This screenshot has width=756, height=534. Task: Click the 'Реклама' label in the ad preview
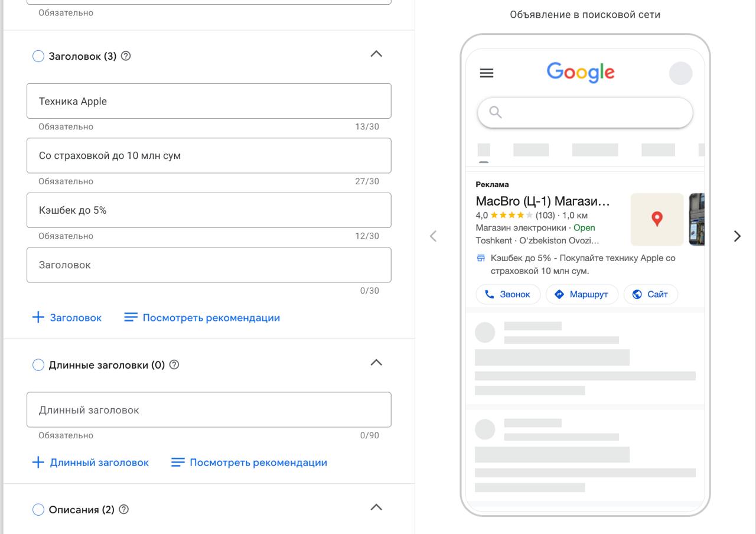492,184
